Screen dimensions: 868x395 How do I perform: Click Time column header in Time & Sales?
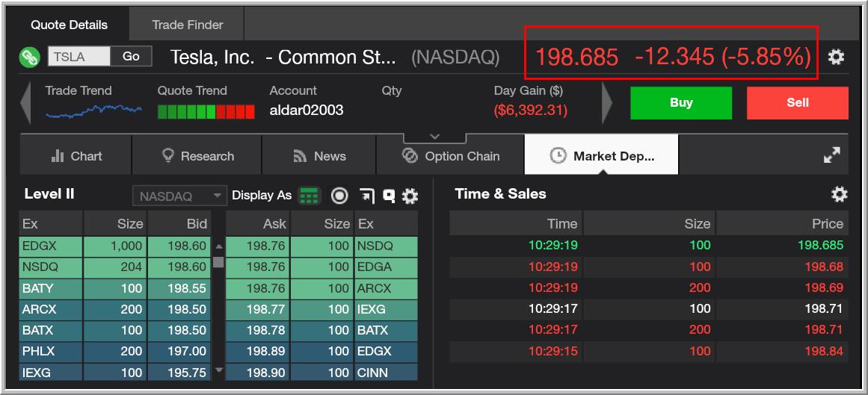515,223
